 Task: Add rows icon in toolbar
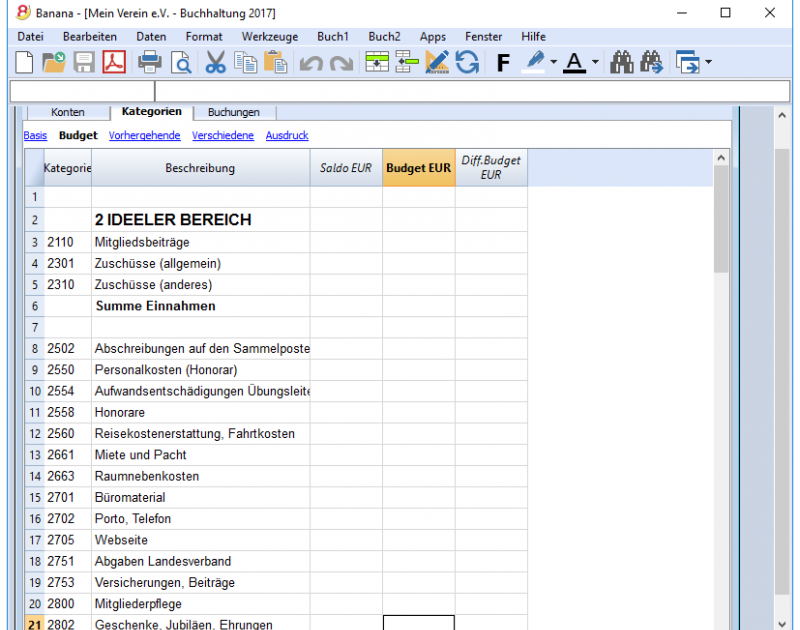pyautogui.click(x=377, y=62)
